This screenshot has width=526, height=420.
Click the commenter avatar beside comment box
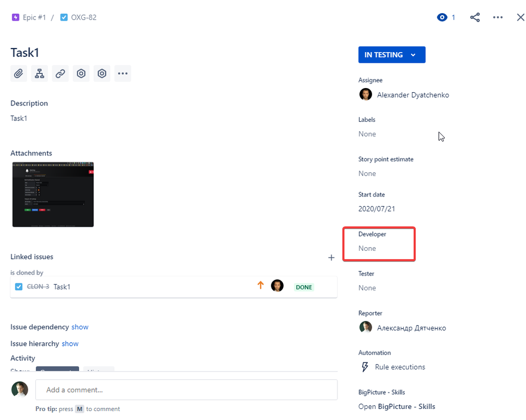pyautogui.click(x=20, y=389)
